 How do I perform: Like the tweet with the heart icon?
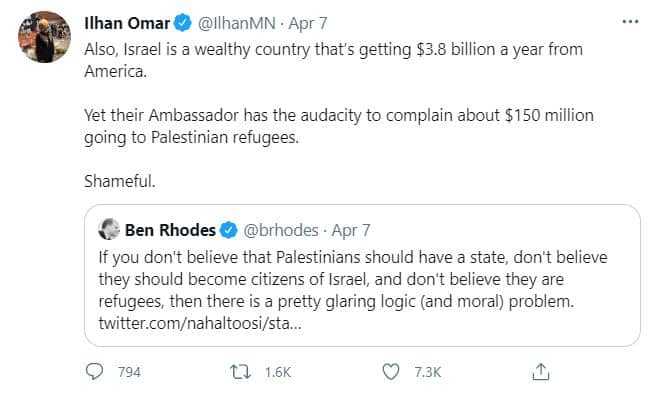391,372
